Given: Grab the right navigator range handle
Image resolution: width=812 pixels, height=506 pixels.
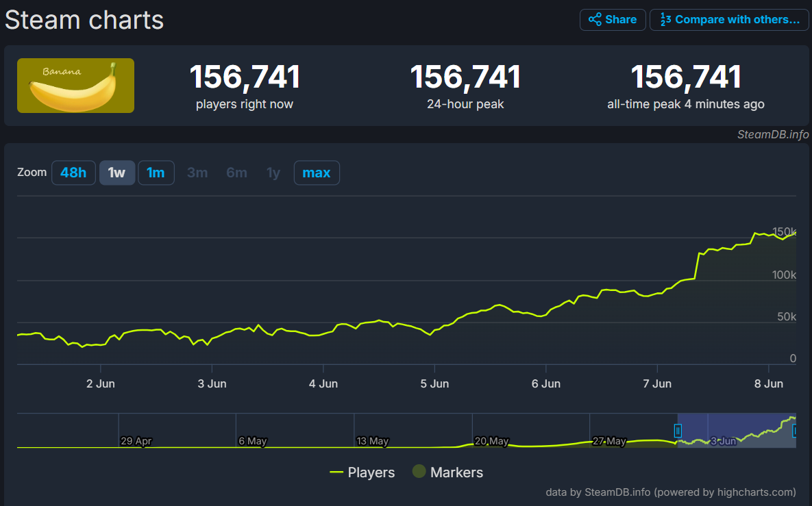Looking at the screenshot, I should point(794,431).
